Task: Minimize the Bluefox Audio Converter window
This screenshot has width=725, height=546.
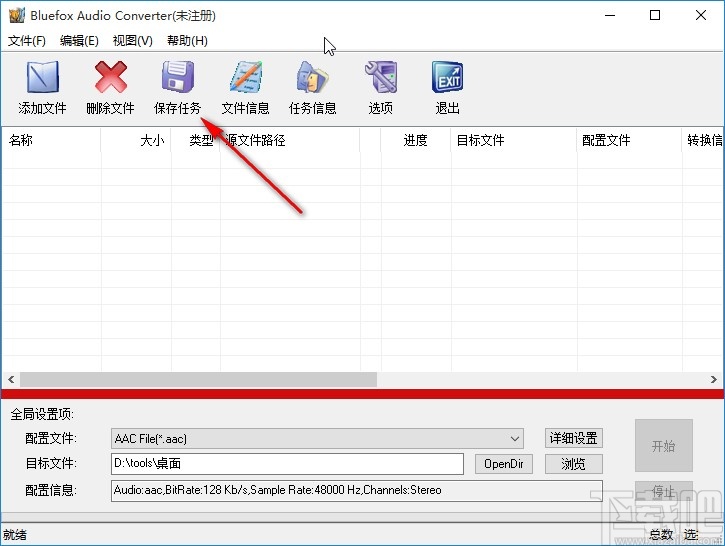Action: tap(610, 15)
